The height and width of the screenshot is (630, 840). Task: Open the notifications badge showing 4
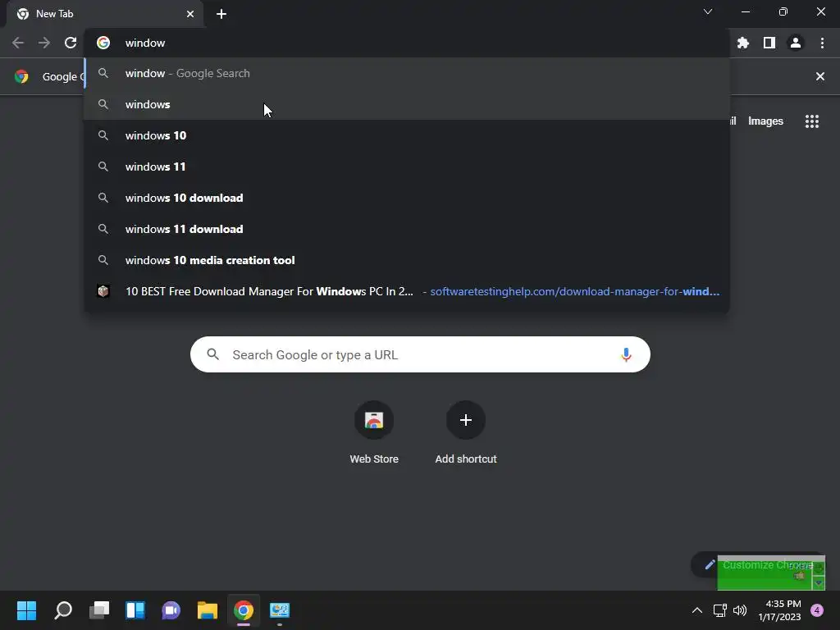817,610
